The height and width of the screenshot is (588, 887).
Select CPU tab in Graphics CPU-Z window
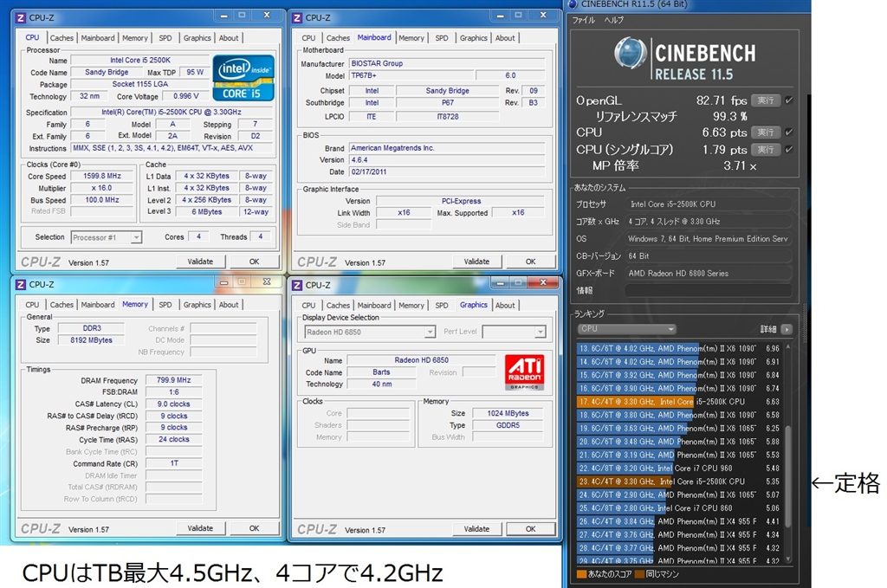pos(309,306)
